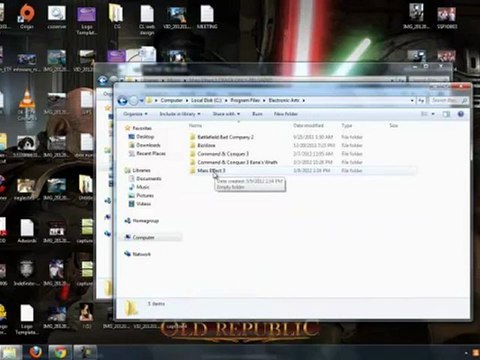This screenshot has width=480, height=360.
Task: Select Battlefield Bad Company 2 folder
Action: pyautogui.click(x=225, y=137)
